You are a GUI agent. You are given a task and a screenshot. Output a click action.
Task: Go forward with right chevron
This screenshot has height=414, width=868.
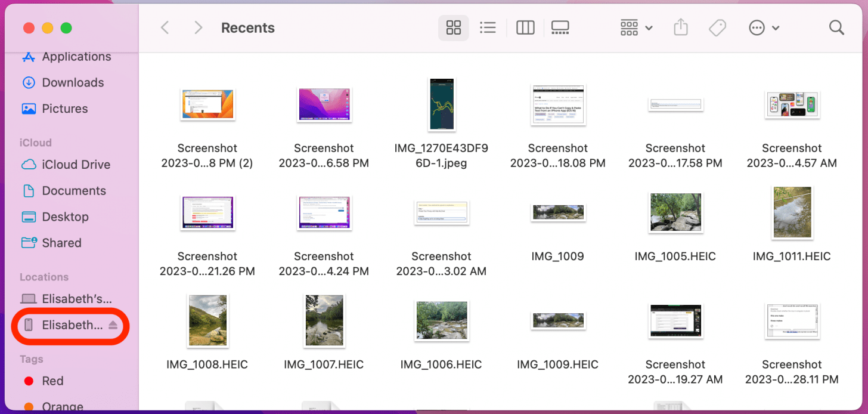[199, 27]
